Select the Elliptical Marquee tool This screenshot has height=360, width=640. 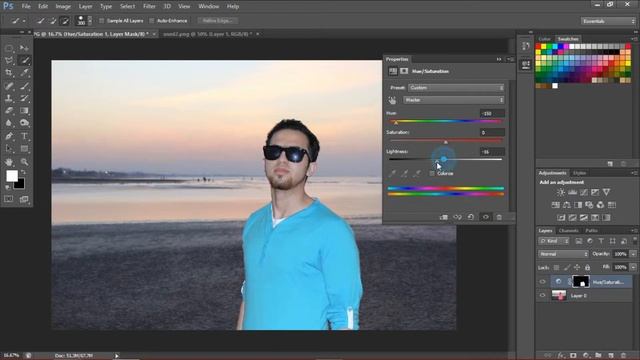(x=9, y=49)
